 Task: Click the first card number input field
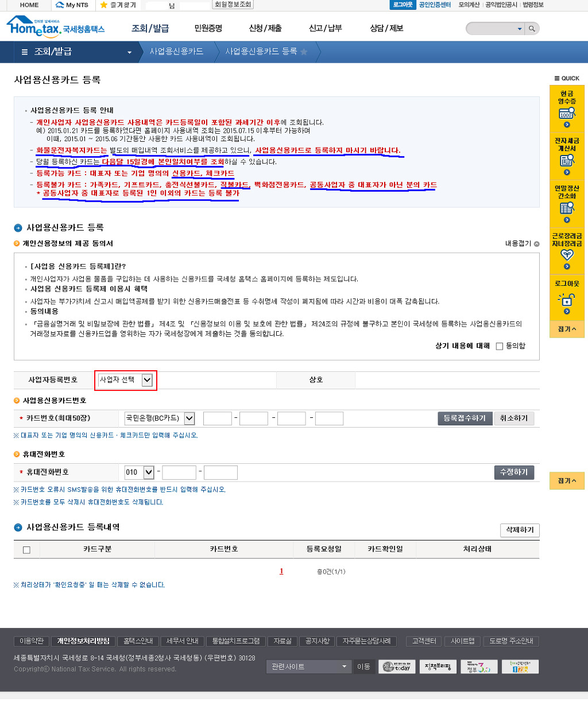click(x=218, y=418)
